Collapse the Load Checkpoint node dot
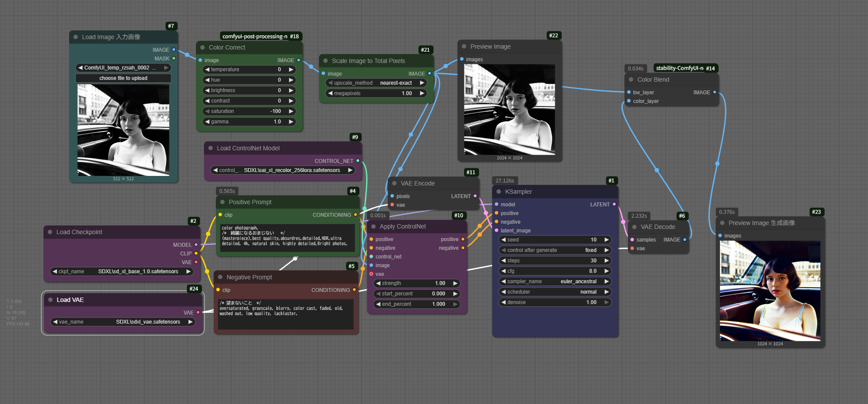 point(50,232)
